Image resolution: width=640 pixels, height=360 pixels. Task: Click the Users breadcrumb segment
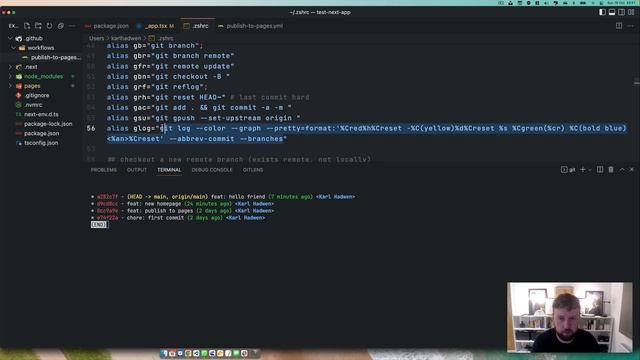click(x=97, y=38)
